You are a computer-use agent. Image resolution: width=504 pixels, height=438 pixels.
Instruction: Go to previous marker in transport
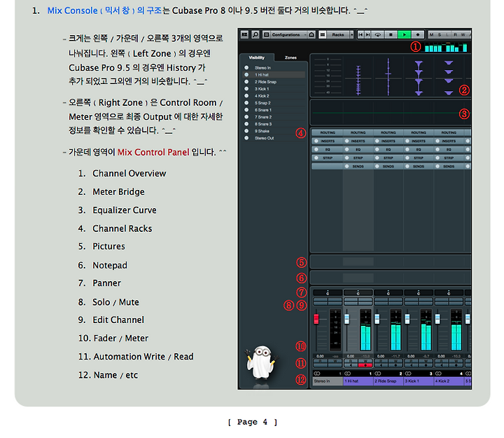361,35
